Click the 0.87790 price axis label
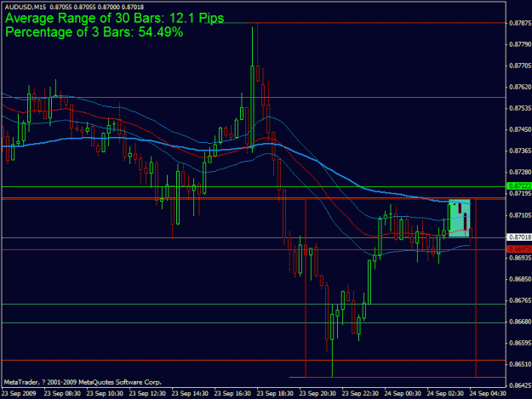Viewport: 532px width, 399px height. [520, 44]
